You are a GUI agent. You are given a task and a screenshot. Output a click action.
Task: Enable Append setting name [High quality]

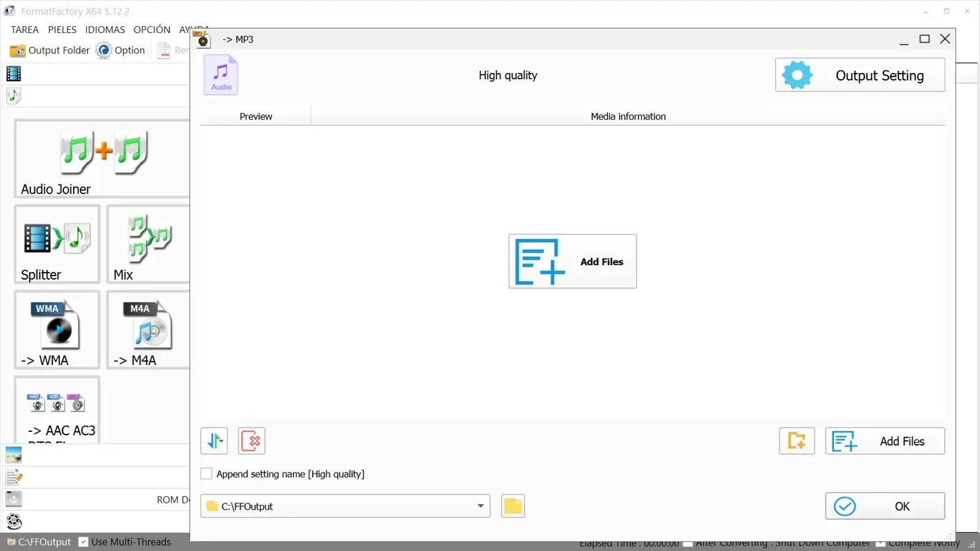[x=206, y=473]
